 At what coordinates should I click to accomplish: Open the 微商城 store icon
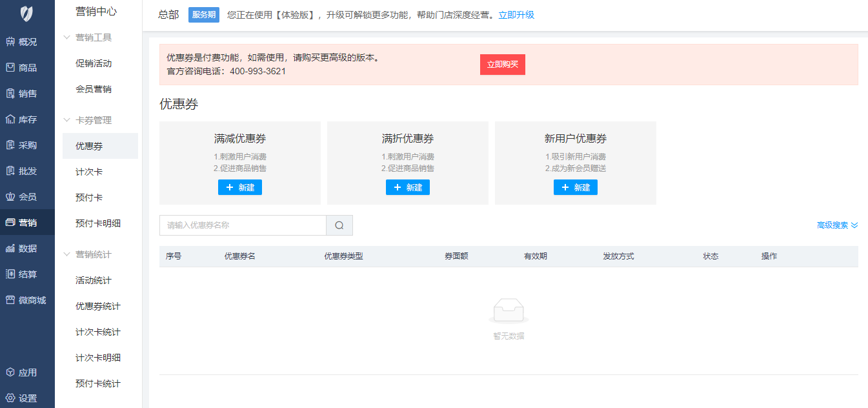tap(10, 300)
